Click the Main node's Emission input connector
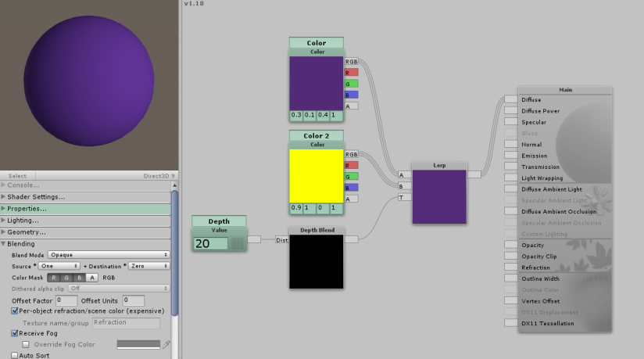This screenshot has height=359, width=644. tap(511, 155)
